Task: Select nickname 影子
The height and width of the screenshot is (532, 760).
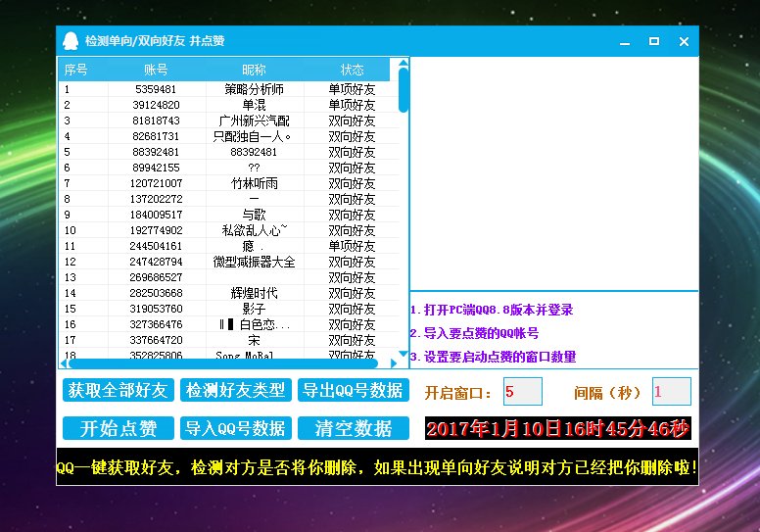Action: 254,309
